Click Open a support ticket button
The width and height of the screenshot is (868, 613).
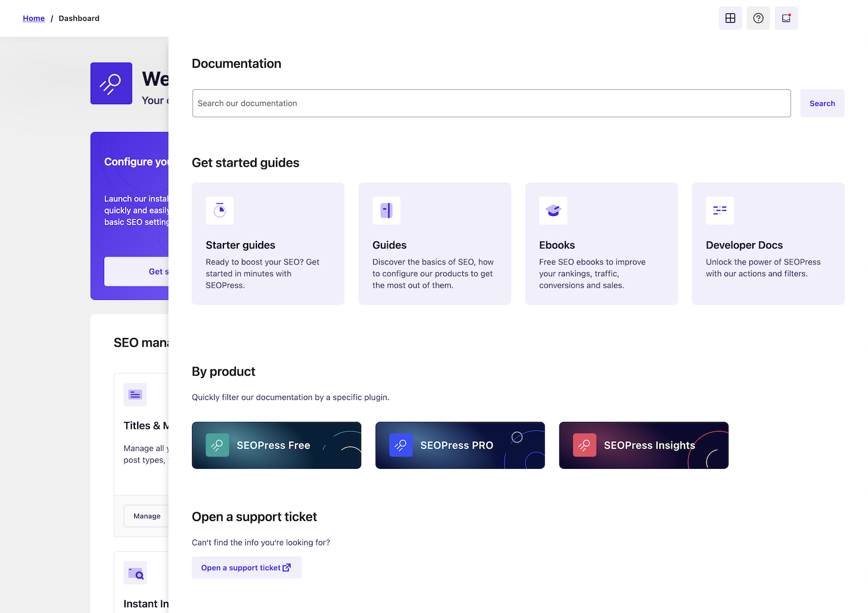tap(247, 568)
